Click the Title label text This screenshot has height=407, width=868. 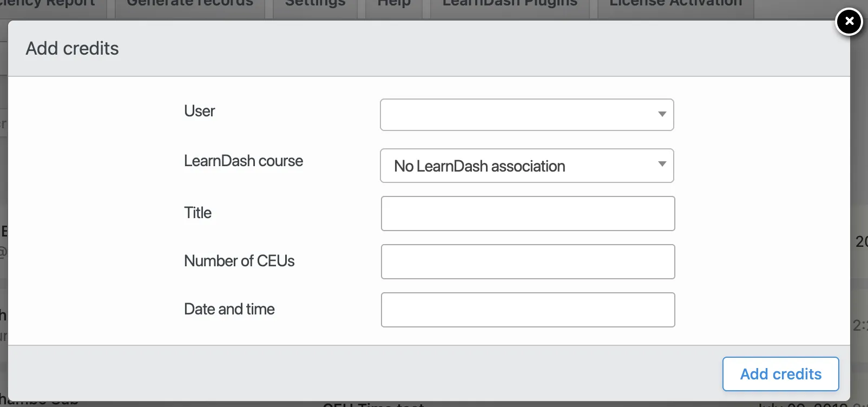click(x=198, y=213)
